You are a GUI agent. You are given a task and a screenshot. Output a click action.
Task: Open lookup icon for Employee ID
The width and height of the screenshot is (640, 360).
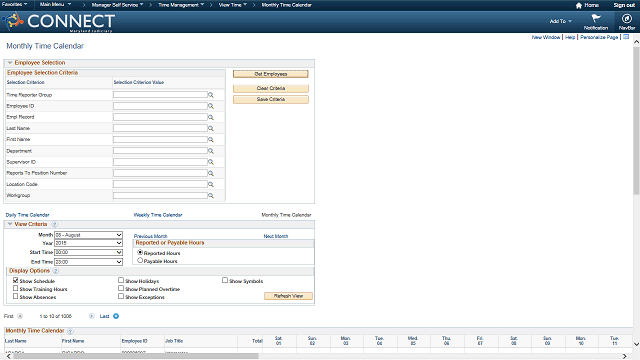coord(211,106)
